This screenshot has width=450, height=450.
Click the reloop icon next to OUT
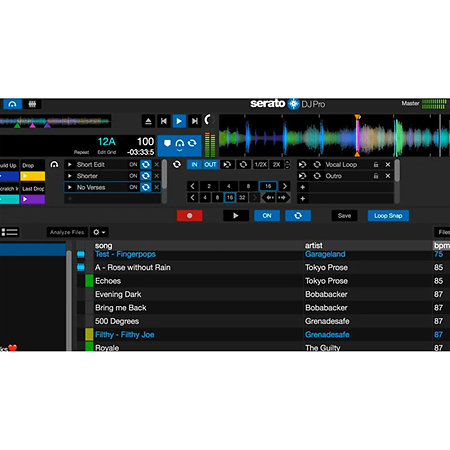tap(227, 165)
